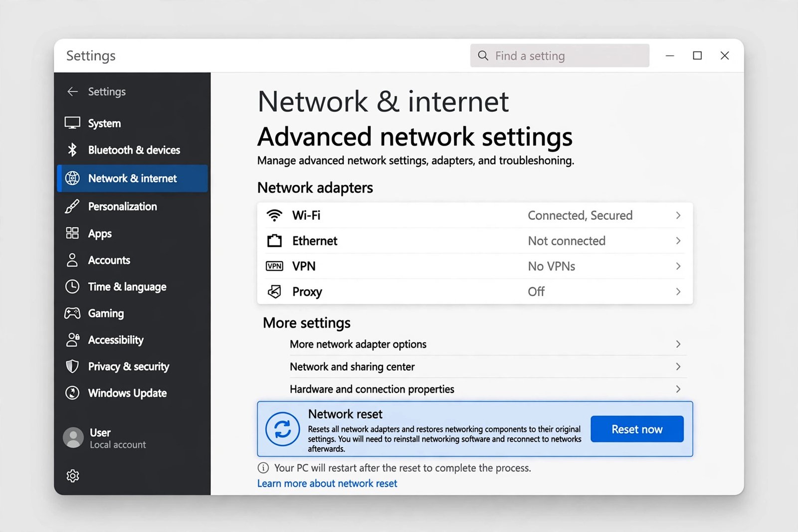Click the Windows Update circular icon
The width and height of the screenshot is (798, 532).
[x=72, y=393]
